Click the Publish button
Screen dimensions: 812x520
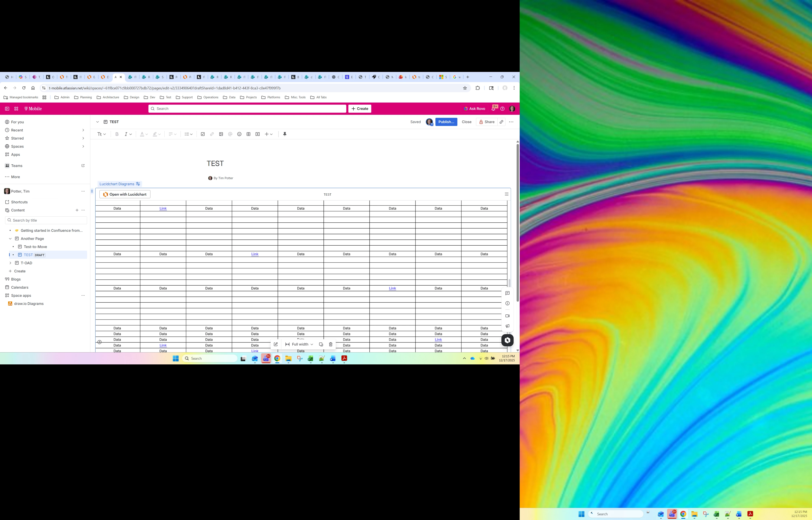[x=446, y=122]
